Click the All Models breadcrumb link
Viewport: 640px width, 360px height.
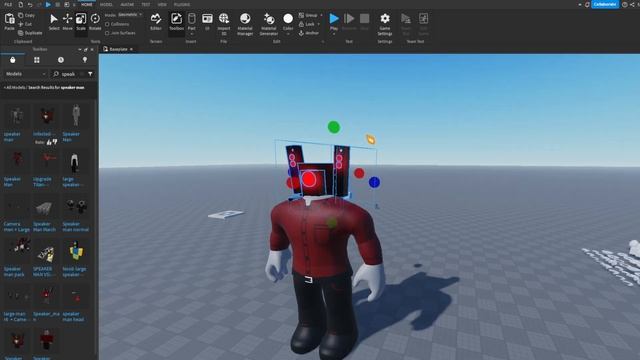[15, 87]
